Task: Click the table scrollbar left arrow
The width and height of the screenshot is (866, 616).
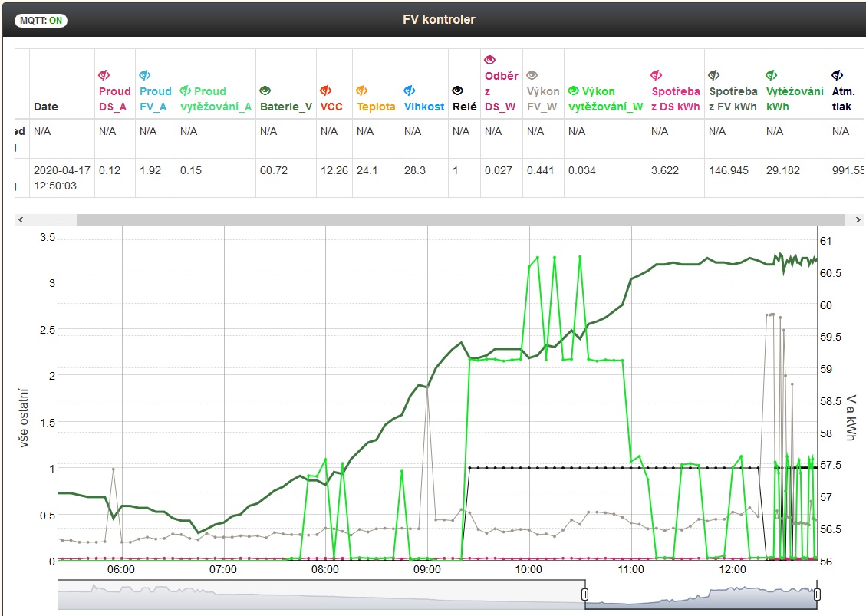Action: click(x=21, y=219)
